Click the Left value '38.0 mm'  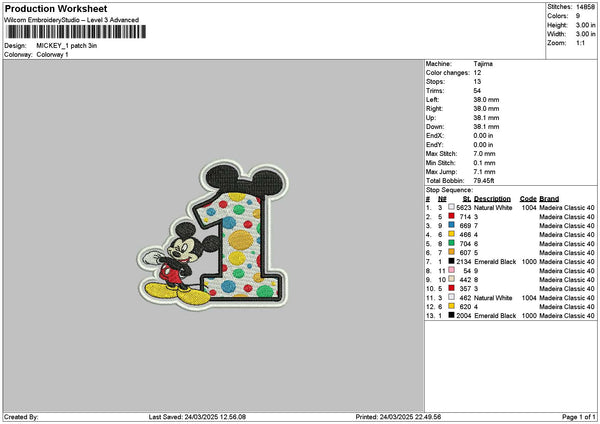pyautogui.click(x=486, y=100)
